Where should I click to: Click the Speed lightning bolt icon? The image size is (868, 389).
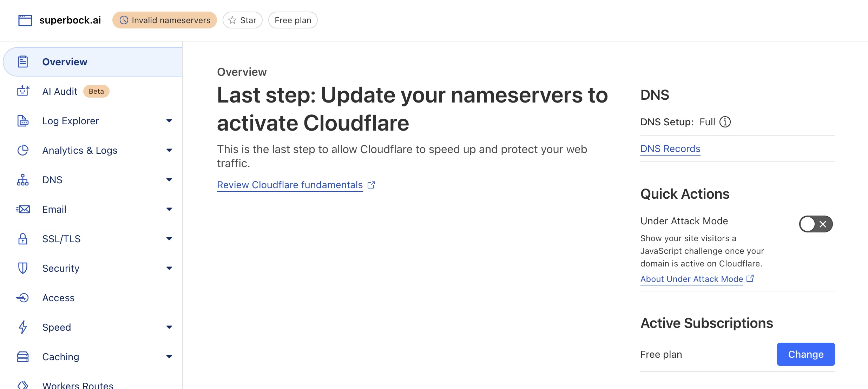click(23, 327)
